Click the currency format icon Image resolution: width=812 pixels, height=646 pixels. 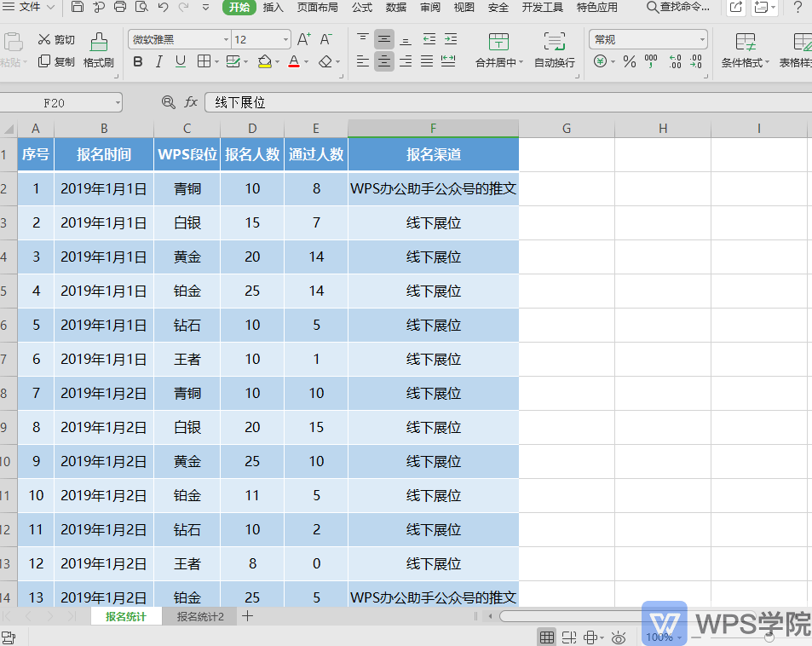pyautogui.click(x=600, y=61)
